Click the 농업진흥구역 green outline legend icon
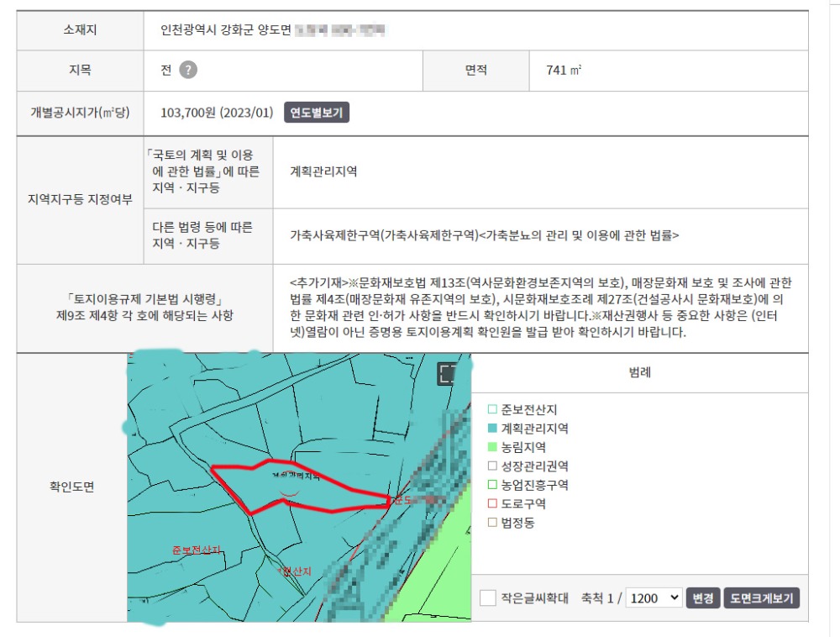The image size is (840, 637). click(492, 485)
